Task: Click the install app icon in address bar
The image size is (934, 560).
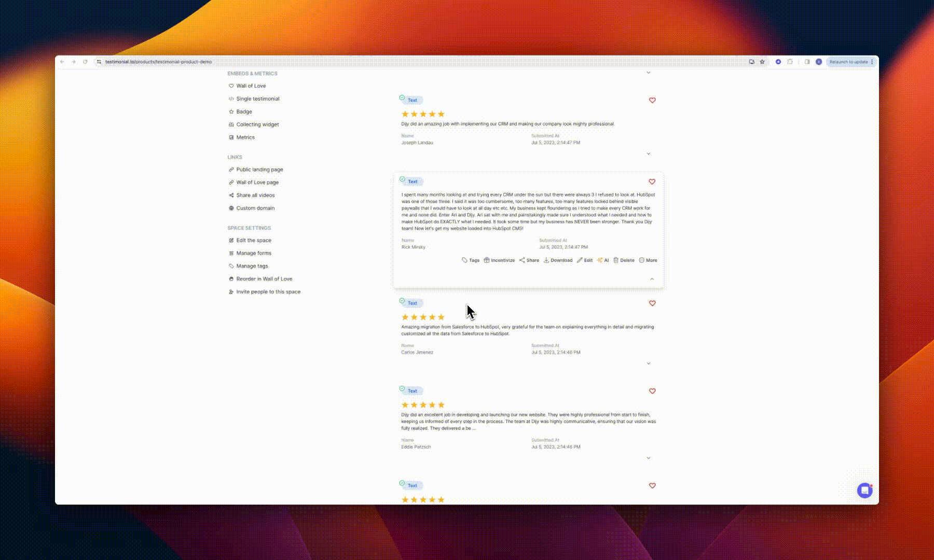Action: (751, 62)
